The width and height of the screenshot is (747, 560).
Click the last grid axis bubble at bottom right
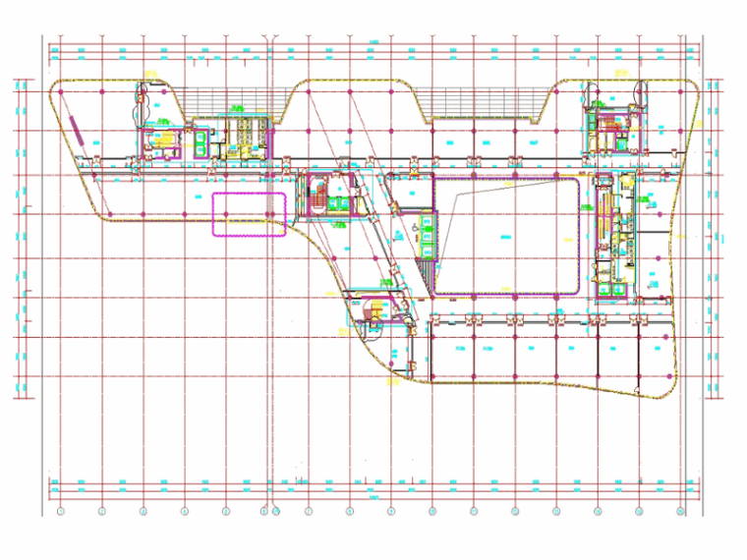click(680, 511)
